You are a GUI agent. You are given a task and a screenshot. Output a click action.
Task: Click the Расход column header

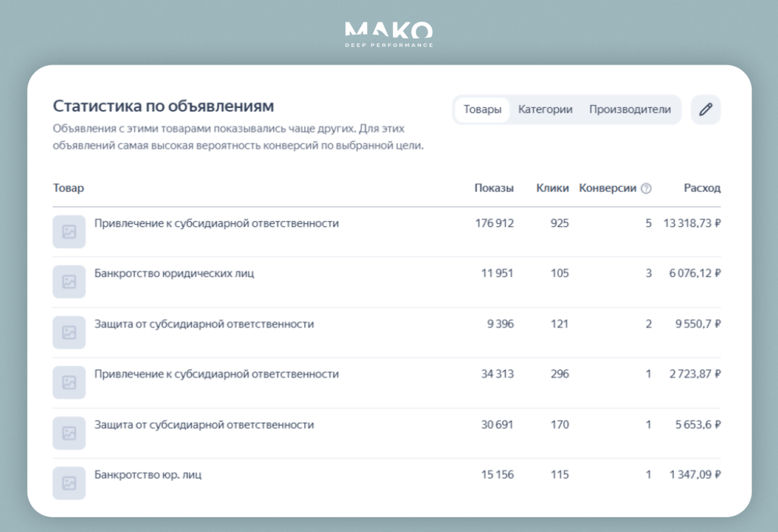coord(702,188)
